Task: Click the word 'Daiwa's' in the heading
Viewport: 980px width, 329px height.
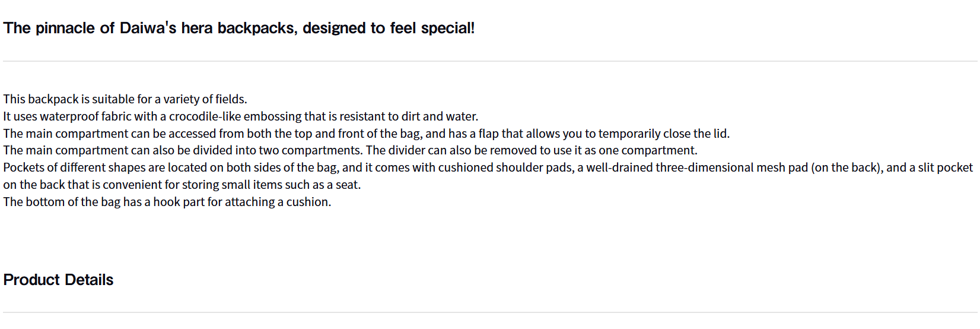Action: 148,28
